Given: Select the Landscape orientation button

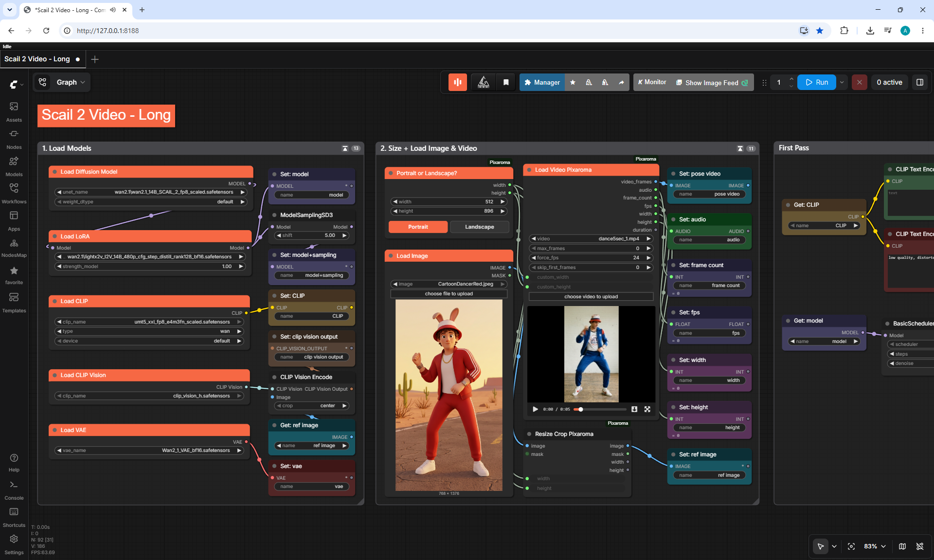Looking at the screenshot, I should pyautogui.click(x=480, y=227).
